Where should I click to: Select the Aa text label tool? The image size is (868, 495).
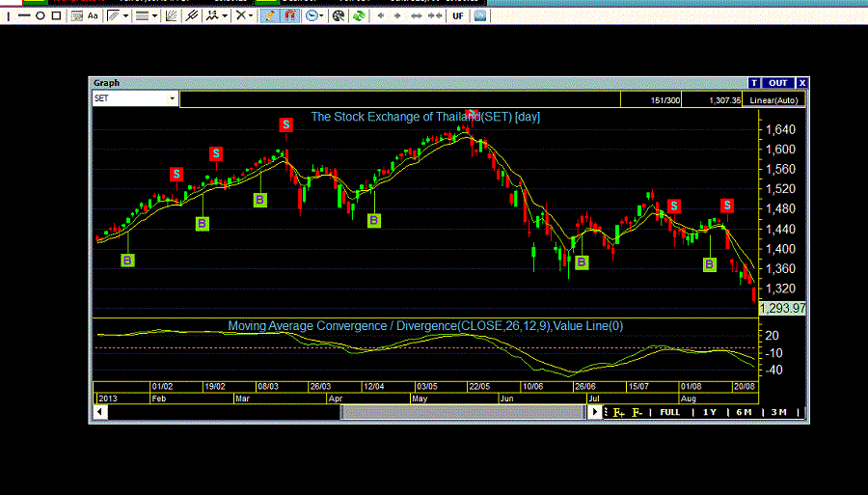(x=93, y=16)
